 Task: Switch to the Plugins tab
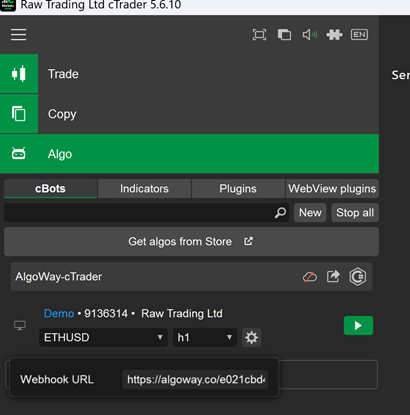[238, 189]
